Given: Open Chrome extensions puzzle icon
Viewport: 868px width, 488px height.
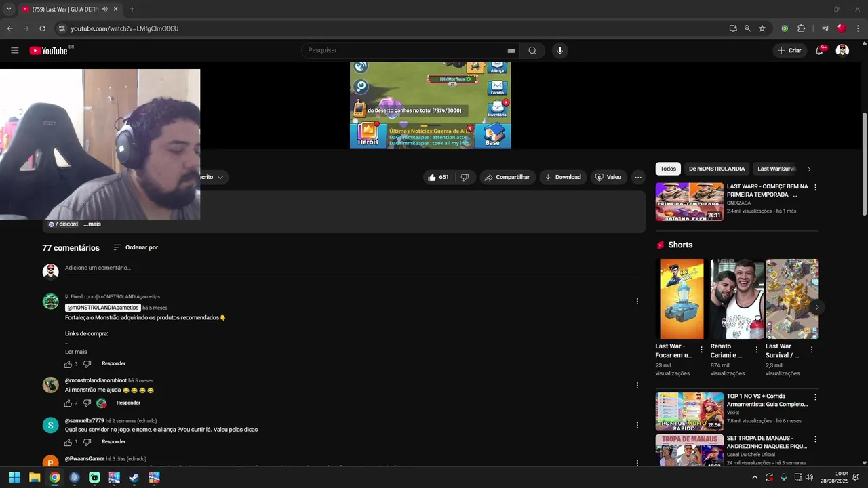Looking at the screenshot, I should [801, 28].
